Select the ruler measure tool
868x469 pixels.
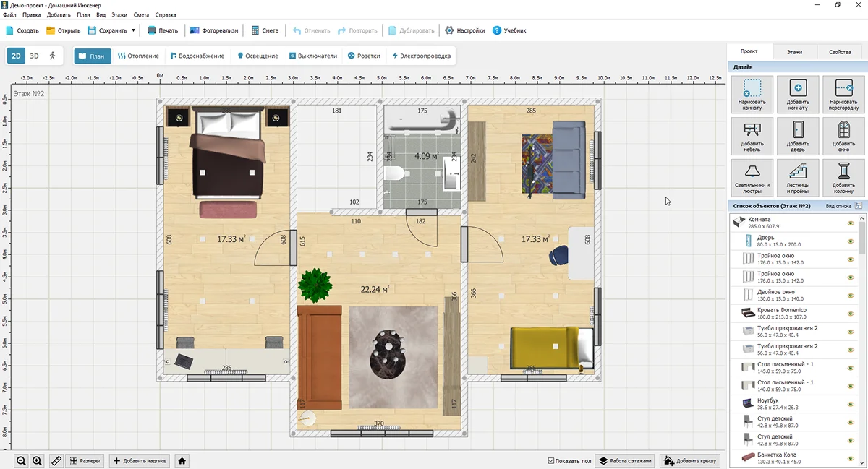pos(56,460)
